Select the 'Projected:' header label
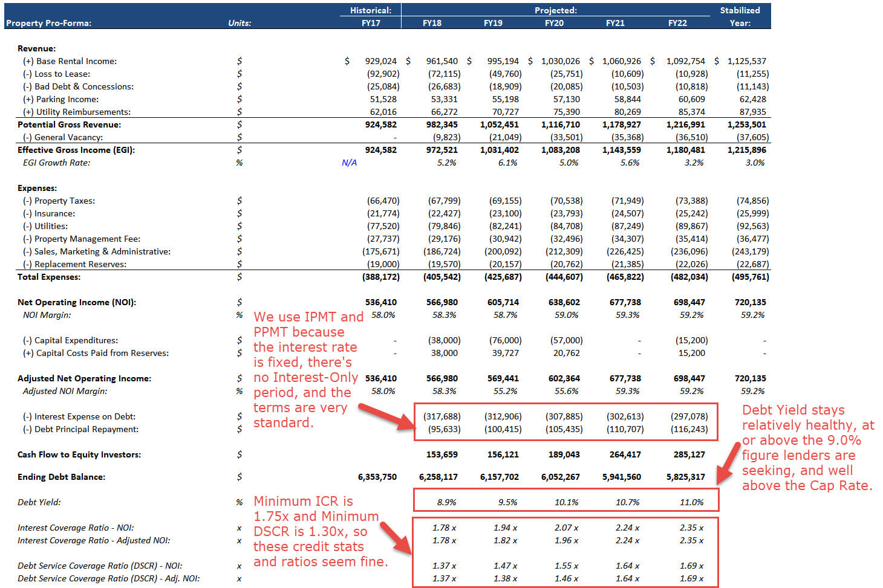The width and height of the screenshot is (883, 588). (x=556, y=10)
